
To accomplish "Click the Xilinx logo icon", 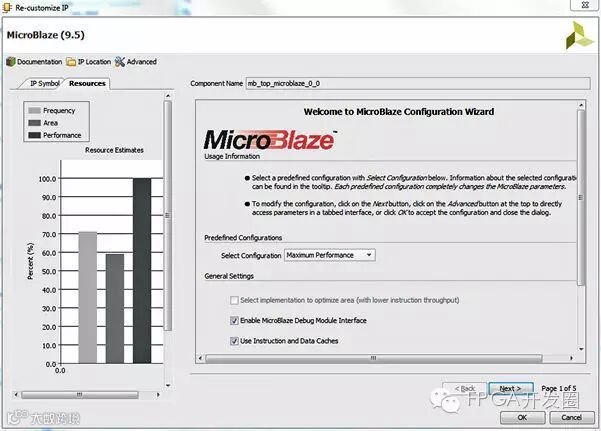I will [x=580, y=36].
